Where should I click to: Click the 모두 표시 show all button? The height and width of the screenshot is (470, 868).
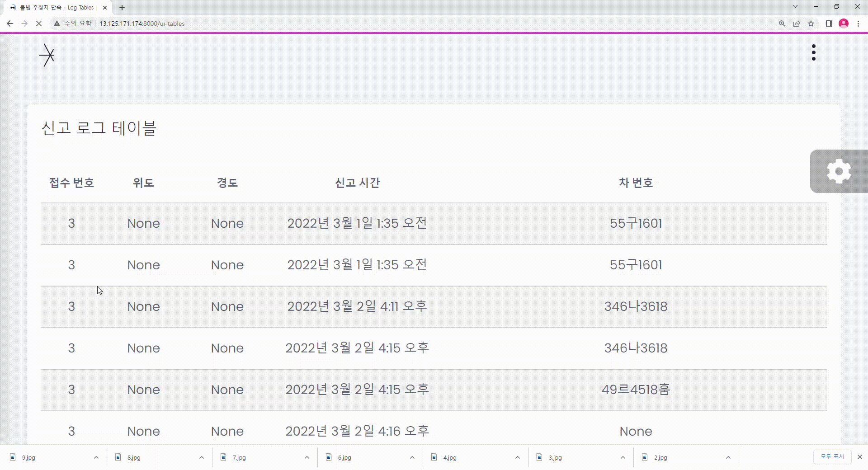pyautogui.click(x=832, y=457)
